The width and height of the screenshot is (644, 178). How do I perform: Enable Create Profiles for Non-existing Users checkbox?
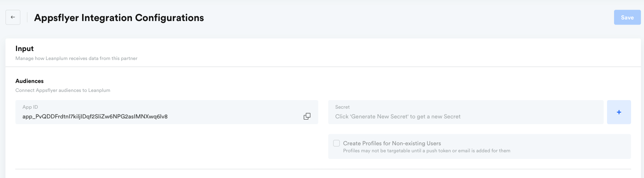(337, 143)
